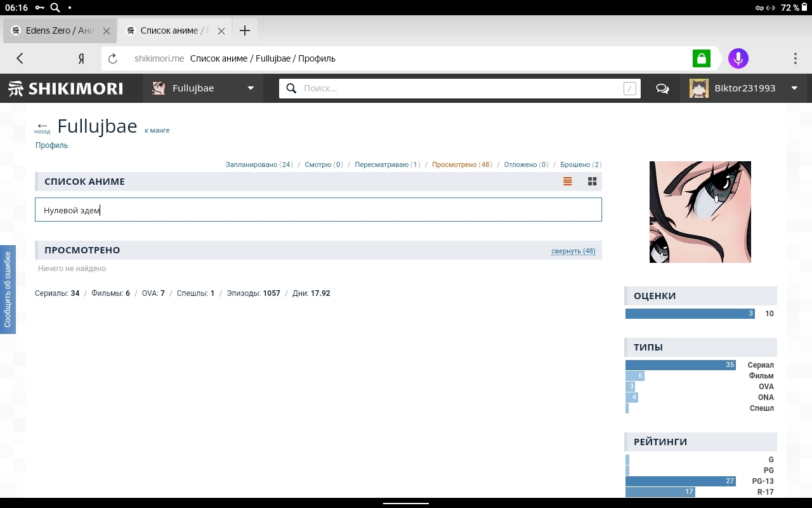The image size is (812, 508).
Task: Close the Edens Zero tab
Action: [x=106, y=30]
